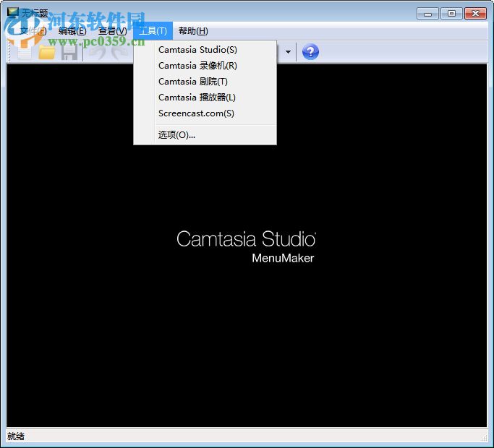Choose Camtasia 录像机(R) menu entry
This screenshot has height=448, width=494.
205,66
